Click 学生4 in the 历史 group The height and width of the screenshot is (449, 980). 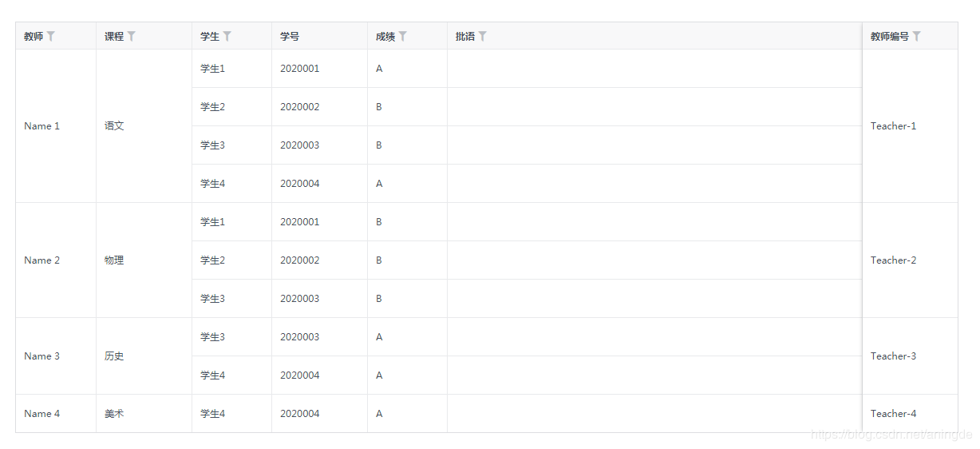pos(213,375)
